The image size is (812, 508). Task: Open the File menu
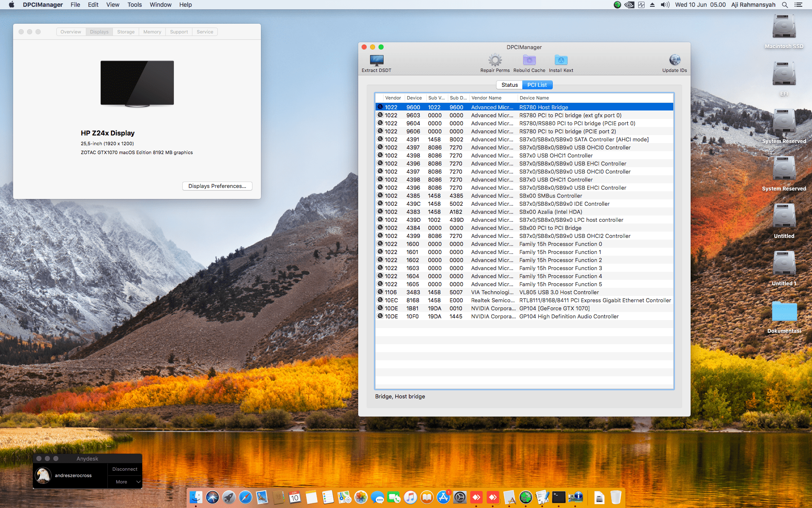coord(75,5)
